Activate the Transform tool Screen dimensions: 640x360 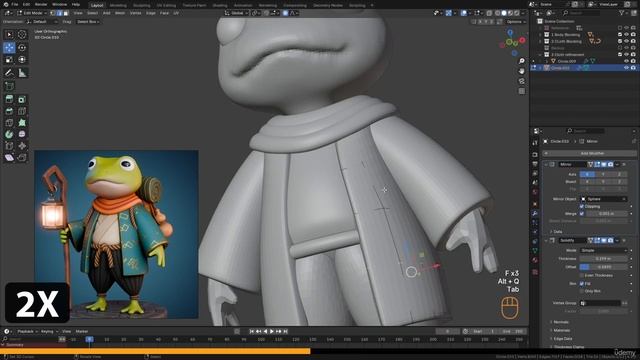[x=22, y=60]
